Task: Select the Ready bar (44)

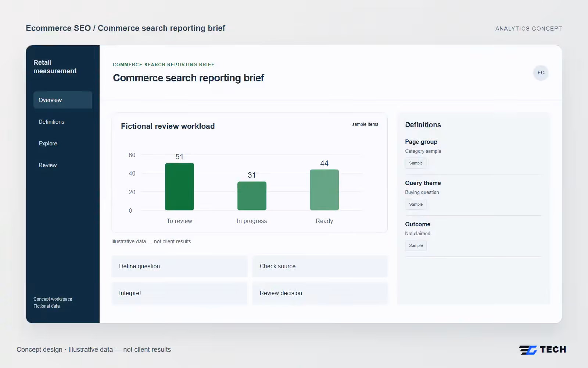Action: pos(324,190)
